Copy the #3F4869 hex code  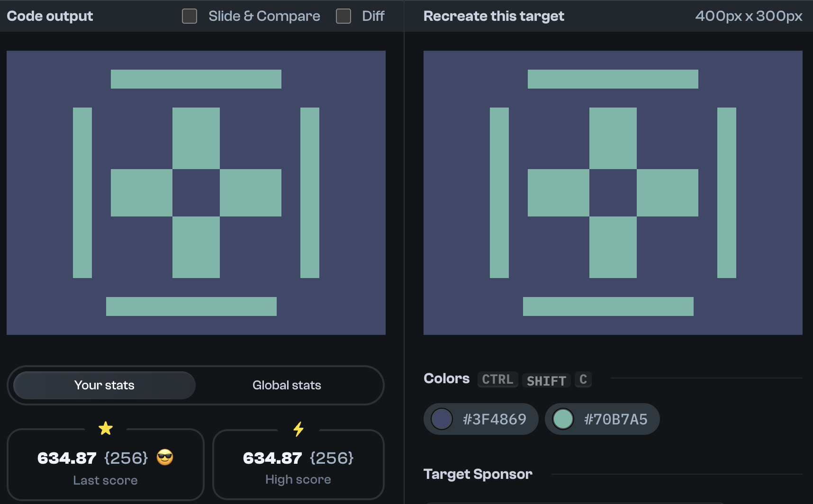click(494, 419)
